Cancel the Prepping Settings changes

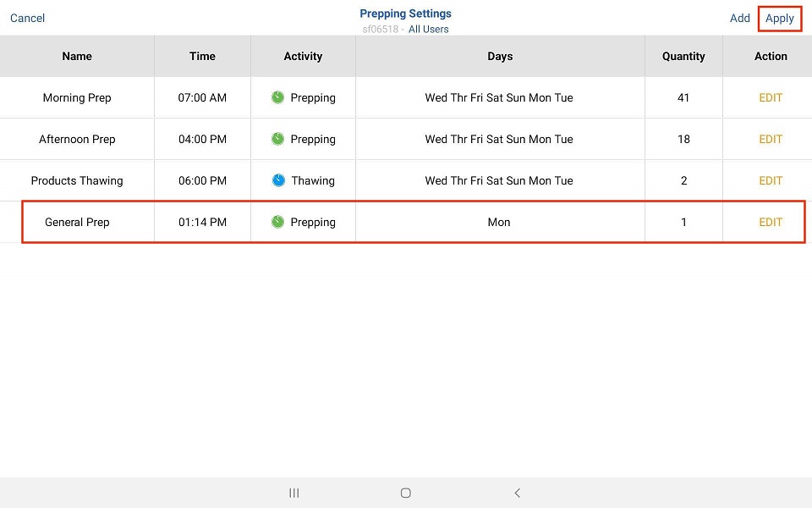27,18
